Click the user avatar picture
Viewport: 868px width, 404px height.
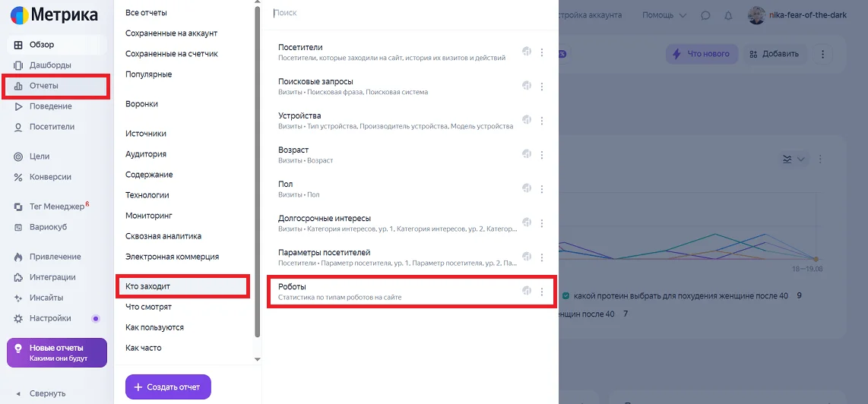756,15
